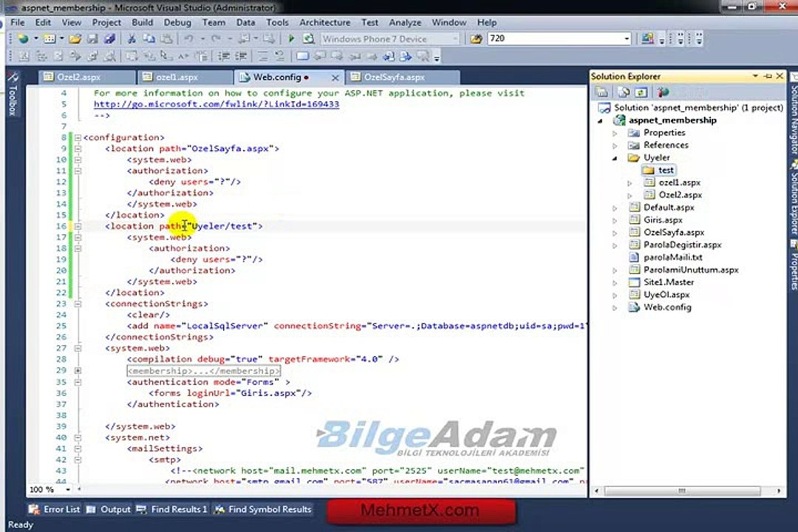
Task: Cut selection with the scissors icon
Action: coord(132,38)
